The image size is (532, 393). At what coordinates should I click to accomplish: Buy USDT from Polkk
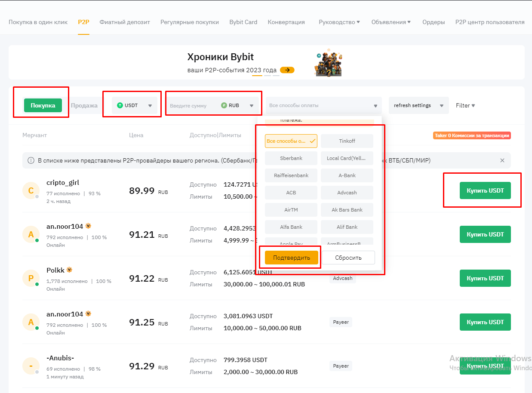[485, 278]
